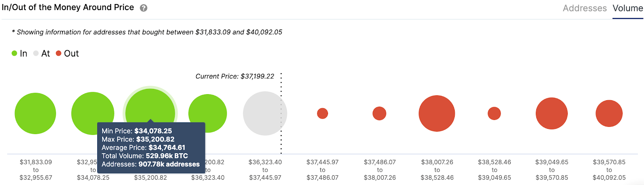
Task: Click large red bubble for $38,007.26 to $38,528.46
Action: click(x=437, y=114)
